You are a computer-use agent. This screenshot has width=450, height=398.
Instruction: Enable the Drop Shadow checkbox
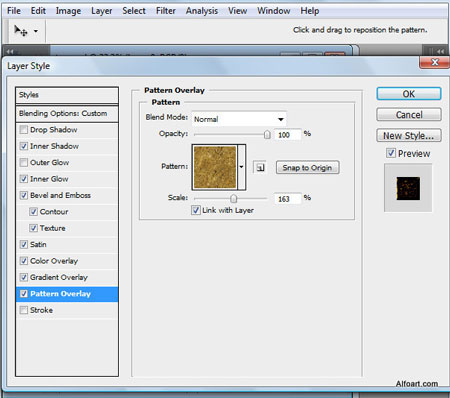pyautogui.click(x=24, y=130)
